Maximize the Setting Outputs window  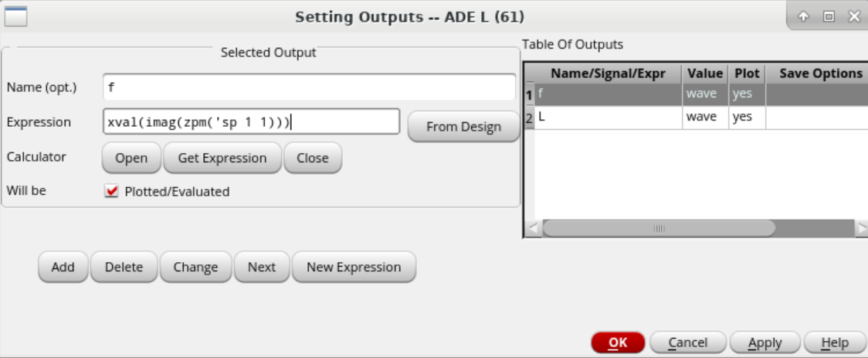pos(828,16)
